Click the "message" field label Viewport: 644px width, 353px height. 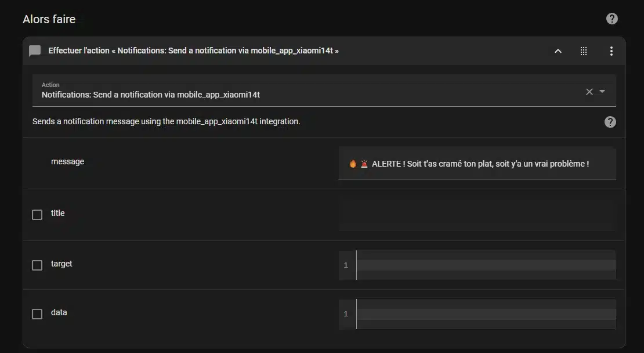[x=67, y=161]
